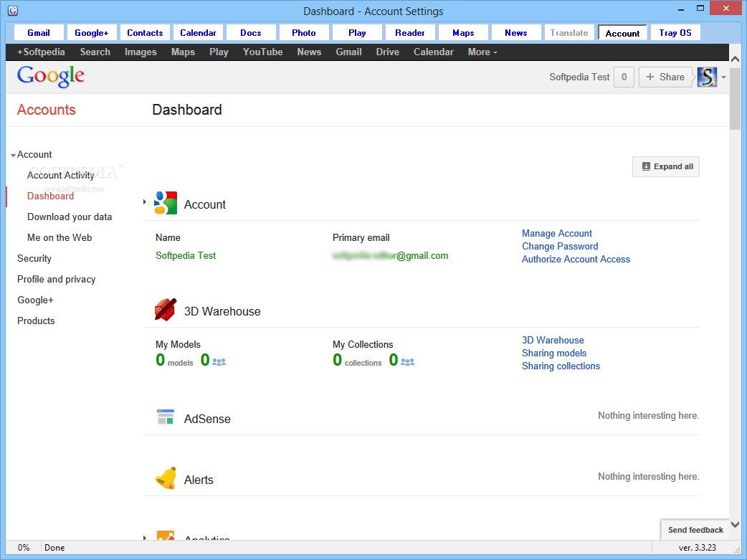Screen dimensions: 747x560
Task: Collapse the Account section in sidebar
Action: [x=13, y=155]
